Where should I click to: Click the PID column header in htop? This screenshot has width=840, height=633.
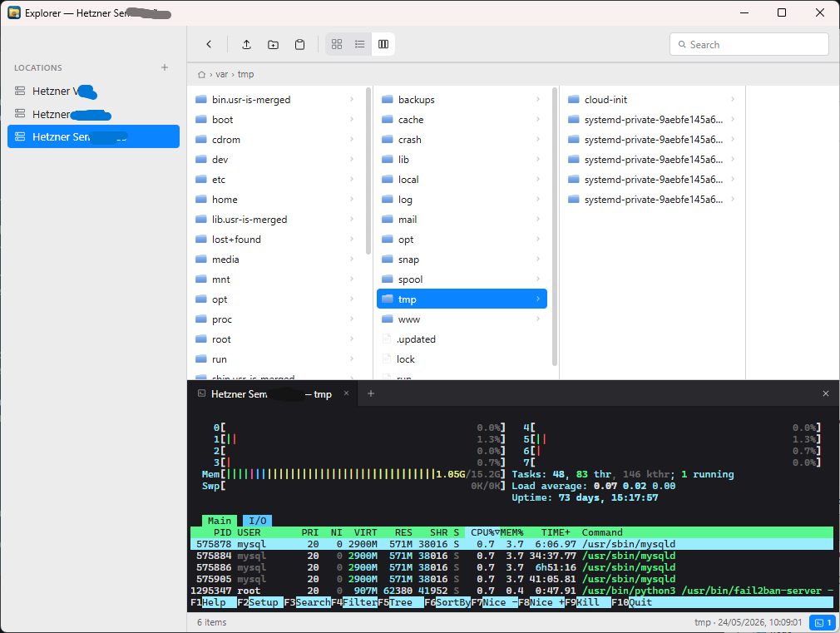tap(222, 532)
